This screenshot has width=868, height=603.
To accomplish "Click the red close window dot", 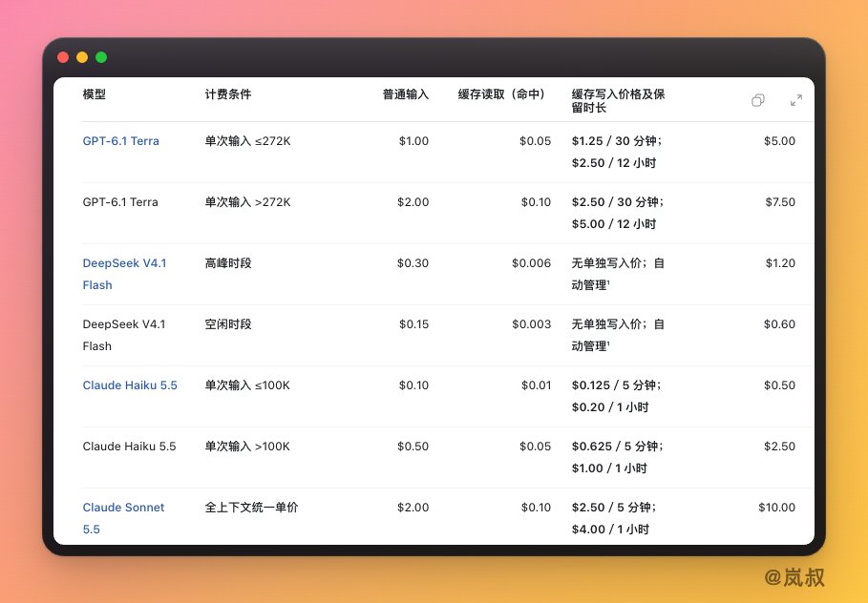I will (63, 57).
